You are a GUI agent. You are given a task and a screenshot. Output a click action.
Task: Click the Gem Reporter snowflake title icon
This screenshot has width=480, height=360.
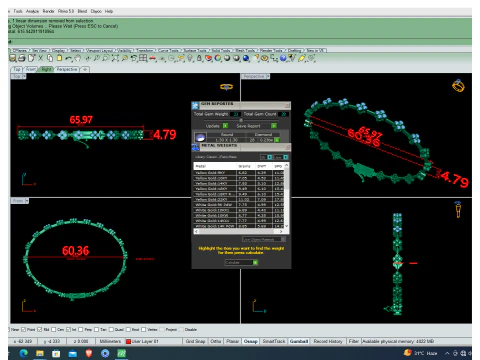(195, 106)
